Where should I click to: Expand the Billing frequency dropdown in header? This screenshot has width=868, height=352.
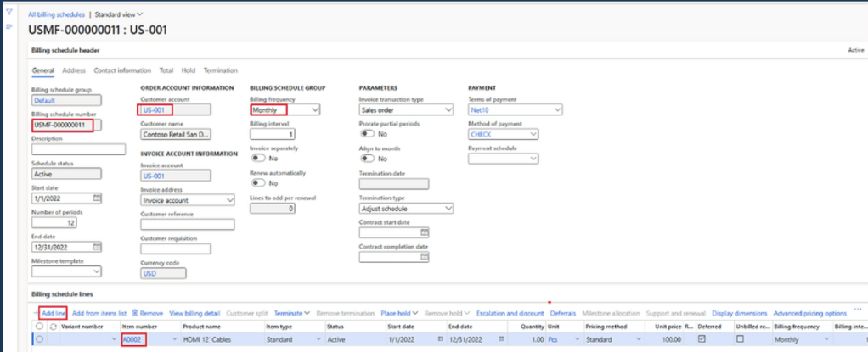(315, 109)
